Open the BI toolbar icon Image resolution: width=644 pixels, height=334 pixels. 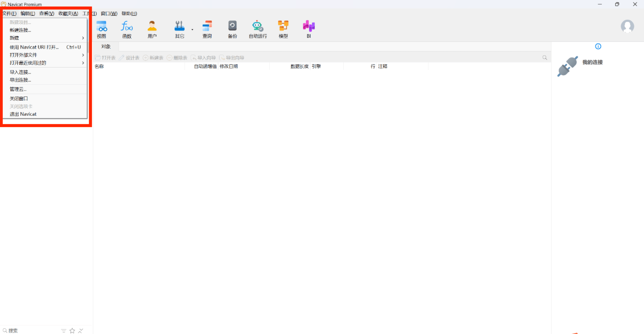[309, 29]
